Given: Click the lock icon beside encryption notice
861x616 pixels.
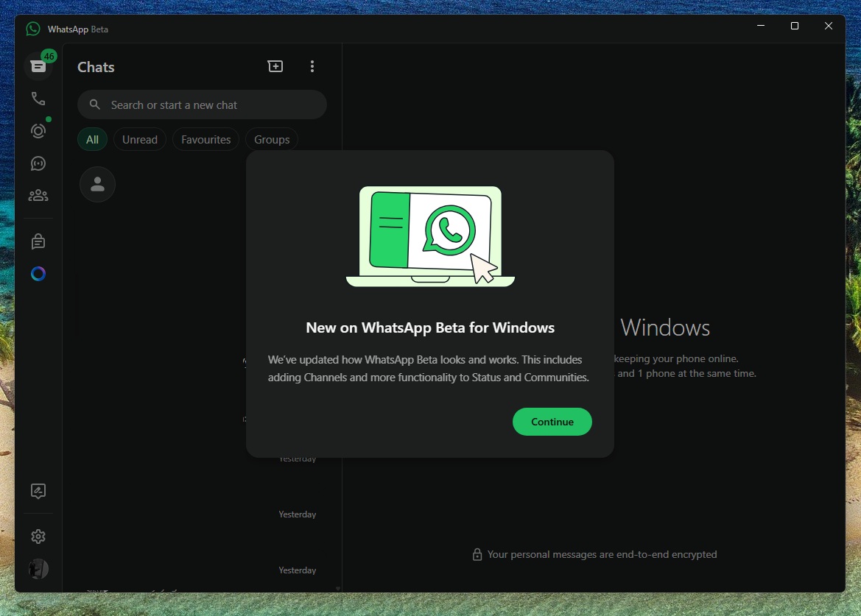Looking at the screenshot, I should (x=477, y=555).
